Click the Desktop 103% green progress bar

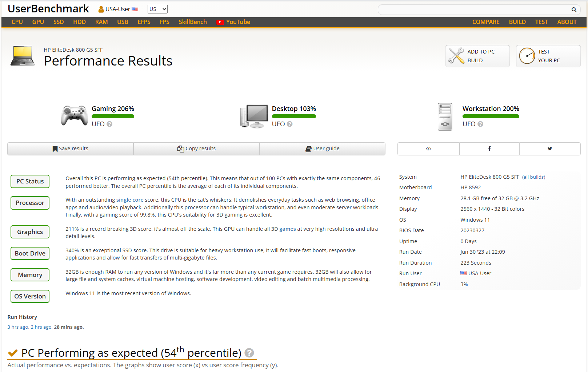294,116
